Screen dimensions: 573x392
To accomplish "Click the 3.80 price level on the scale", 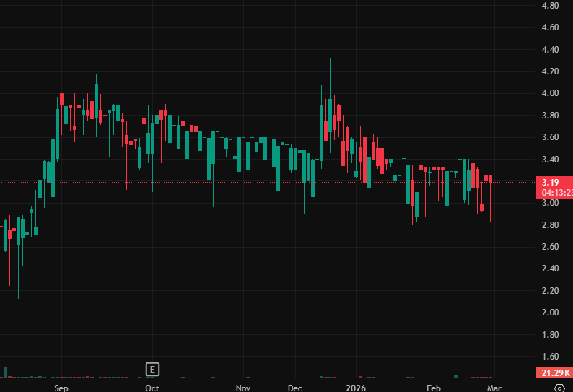I will pyautogui.click(x=550, y=116).
